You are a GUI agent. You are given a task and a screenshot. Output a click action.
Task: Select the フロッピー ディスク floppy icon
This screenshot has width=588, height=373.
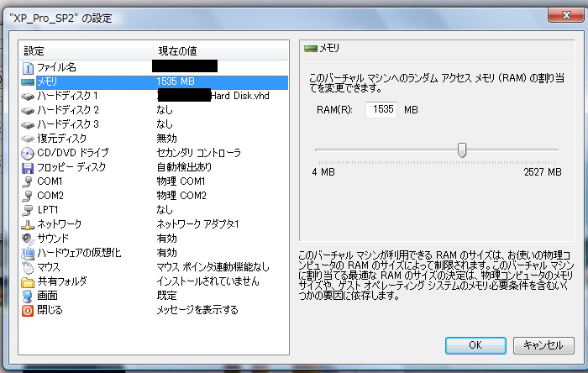(27, 167)
